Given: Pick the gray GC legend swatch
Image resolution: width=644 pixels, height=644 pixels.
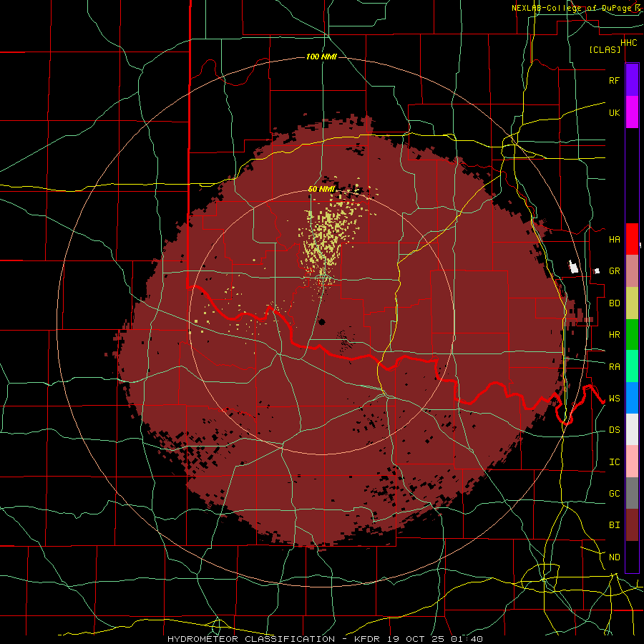Looking at the screenshot, I should [632, 493].
